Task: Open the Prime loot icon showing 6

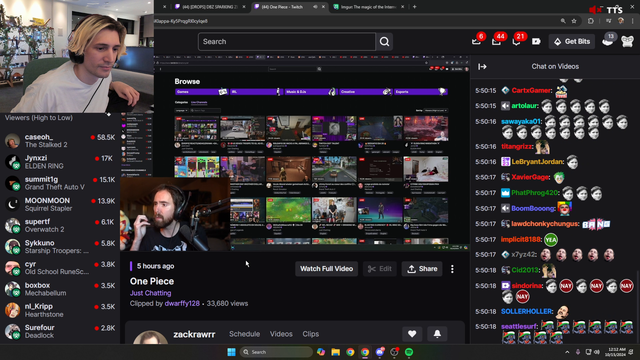Action: click(x=476, y=41)
